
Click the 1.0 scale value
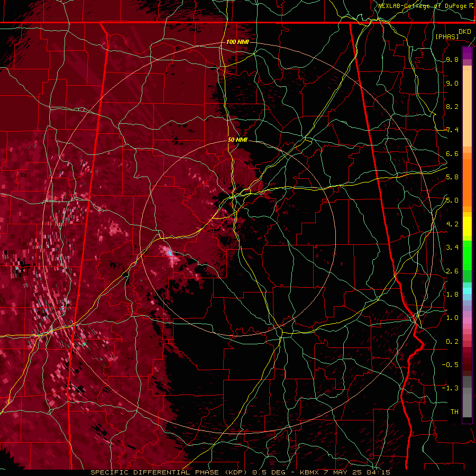click(x=452, y=318)
